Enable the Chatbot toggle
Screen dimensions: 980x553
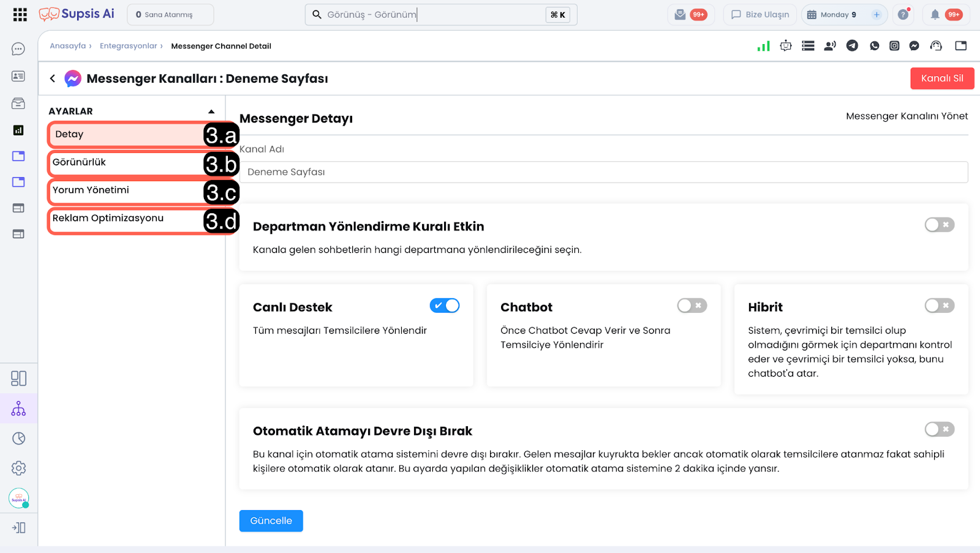tap(692, 306)
